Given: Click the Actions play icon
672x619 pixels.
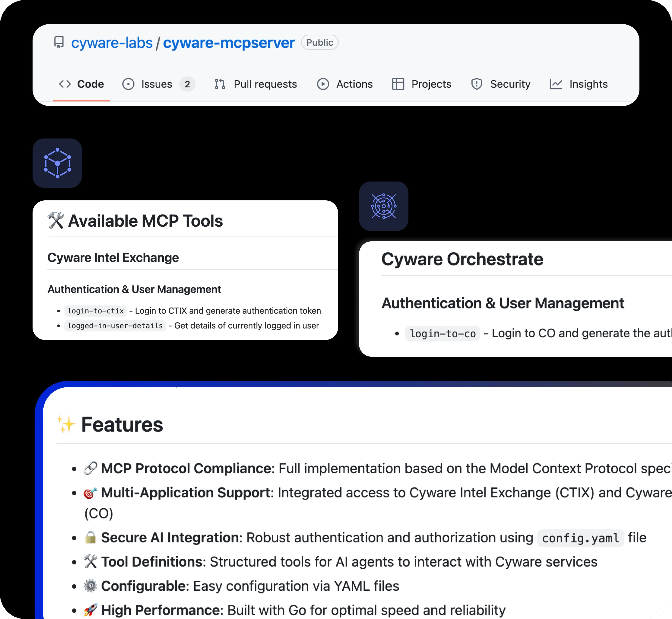Looking at the screenshot, I should 323,84.
